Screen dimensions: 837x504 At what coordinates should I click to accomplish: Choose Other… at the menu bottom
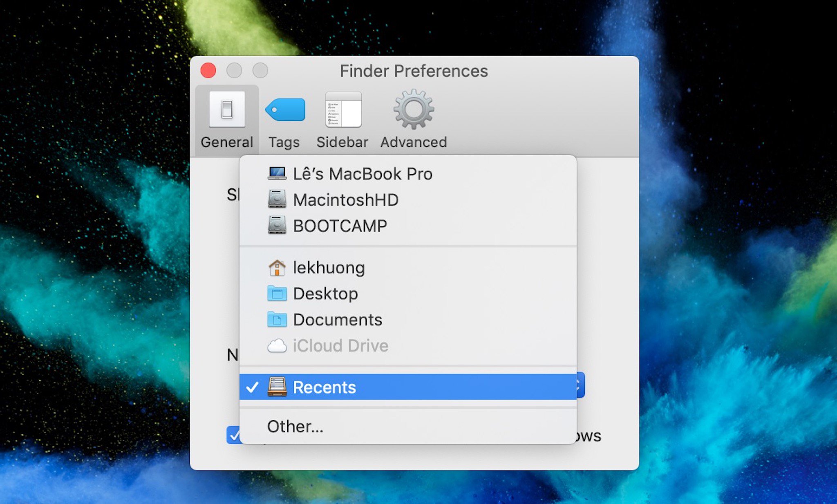(x=295, y=426)
